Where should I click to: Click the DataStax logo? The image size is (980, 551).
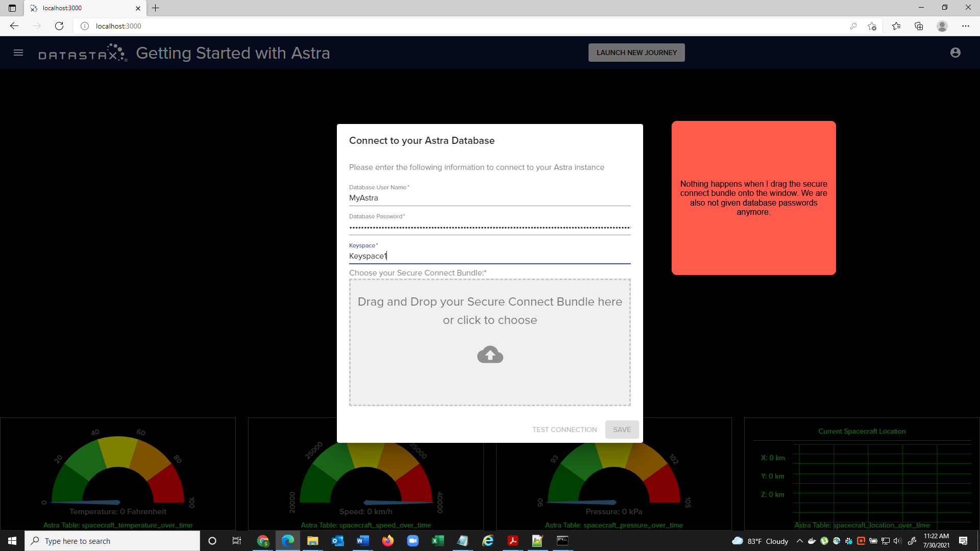83,53
